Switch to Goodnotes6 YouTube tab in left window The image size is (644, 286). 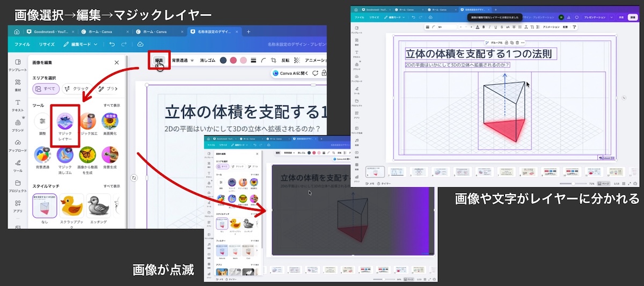pos(52,32)
